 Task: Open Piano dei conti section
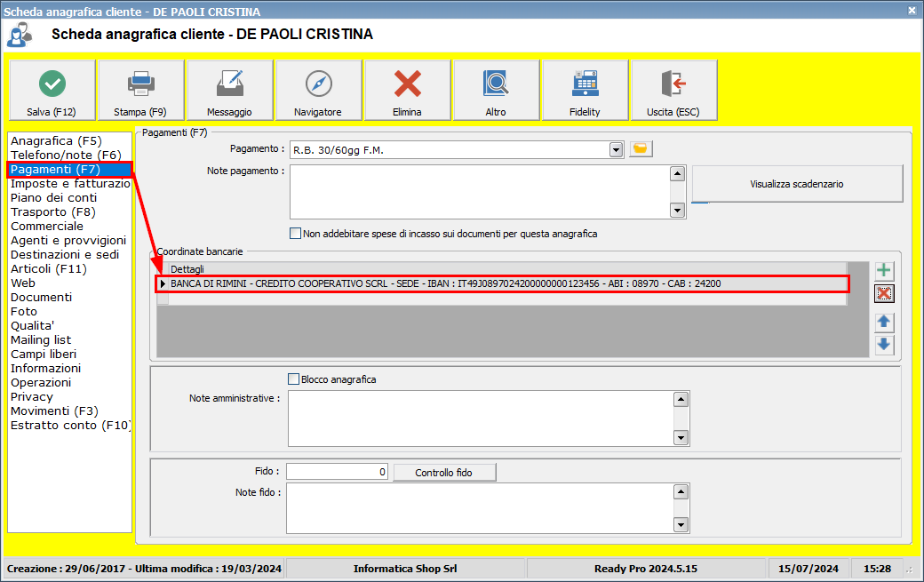click(x=53, y=198)
